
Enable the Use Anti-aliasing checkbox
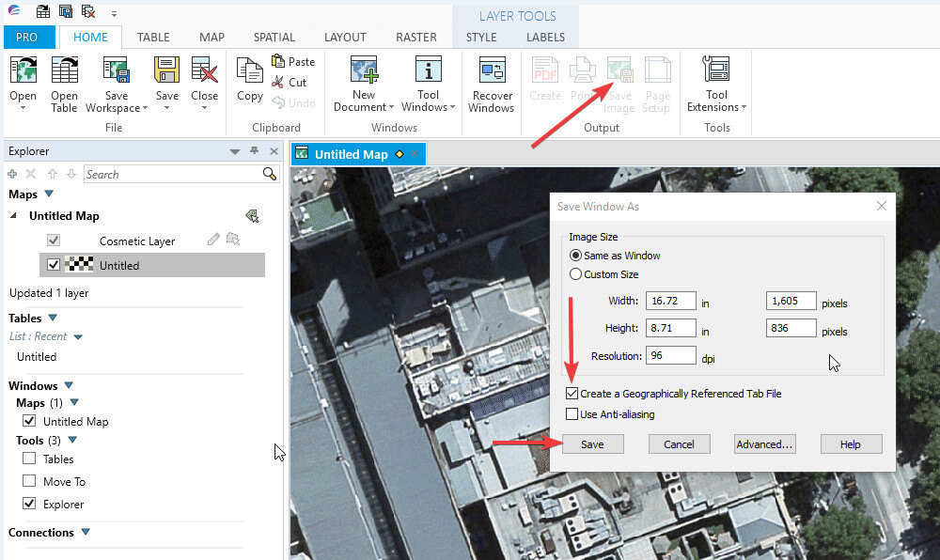pos(572,414)
